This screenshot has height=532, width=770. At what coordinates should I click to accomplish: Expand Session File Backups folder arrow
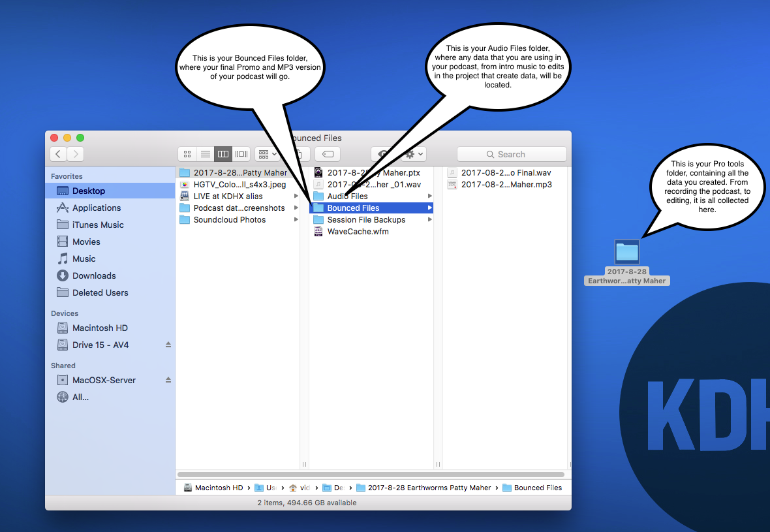[x=429, y=220]
